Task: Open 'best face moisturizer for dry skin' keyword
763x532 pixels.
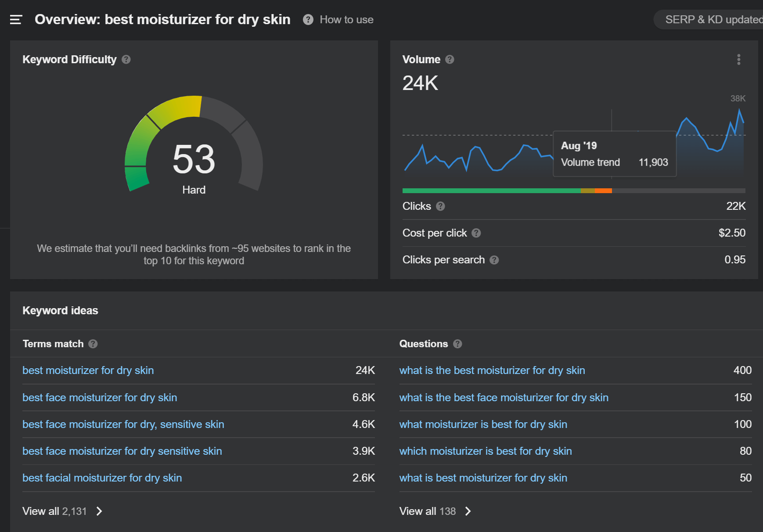Action: (x=100, y=398)
